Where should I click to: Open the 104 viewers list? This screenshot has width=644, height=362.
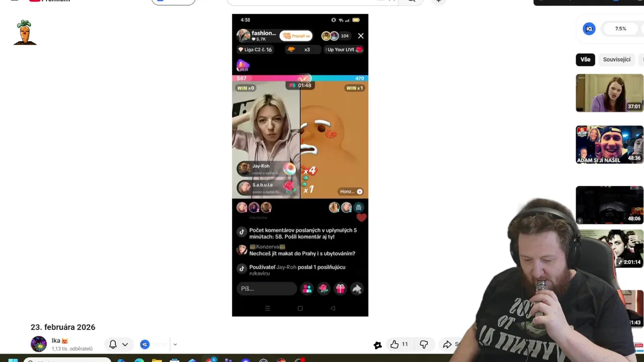(345, 36)
